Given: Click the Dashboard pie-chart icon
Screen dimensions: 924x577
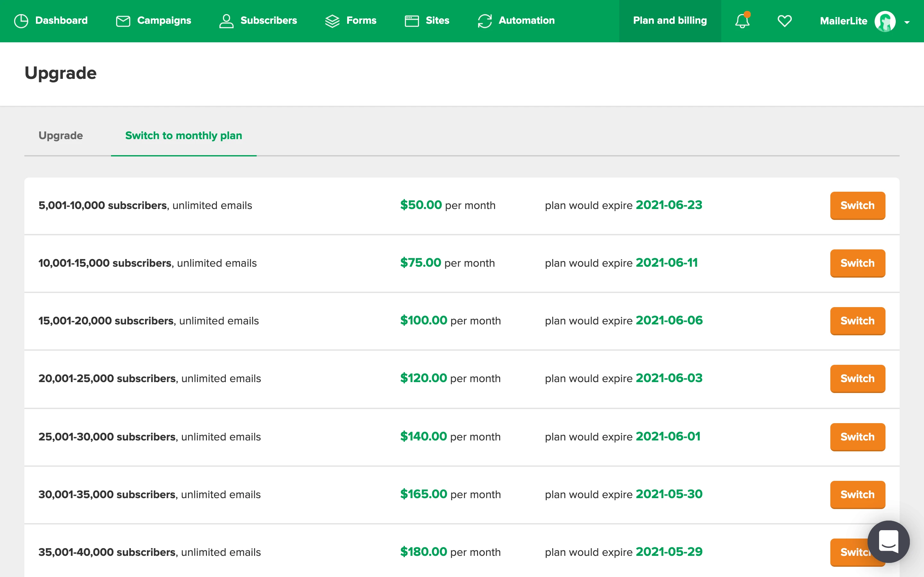Looking at the screenshot, I should coord(21,21).
